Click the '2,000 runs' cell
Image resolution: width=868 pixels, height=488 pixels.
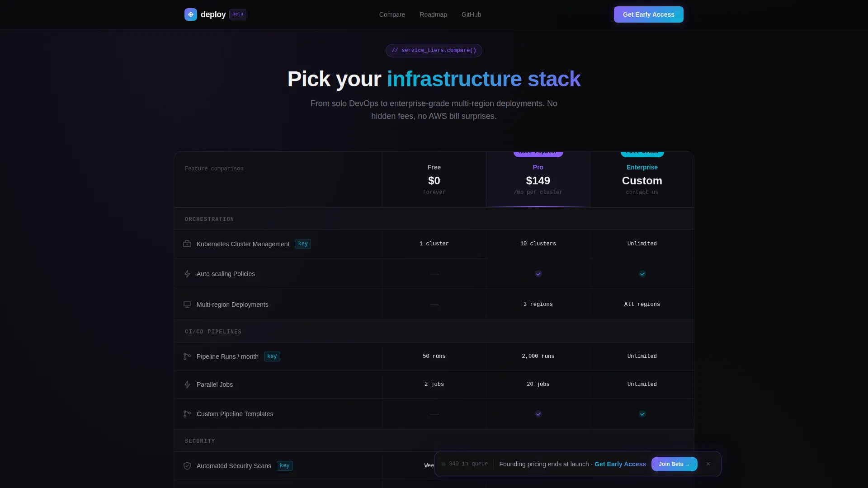[x=538, y=357]
